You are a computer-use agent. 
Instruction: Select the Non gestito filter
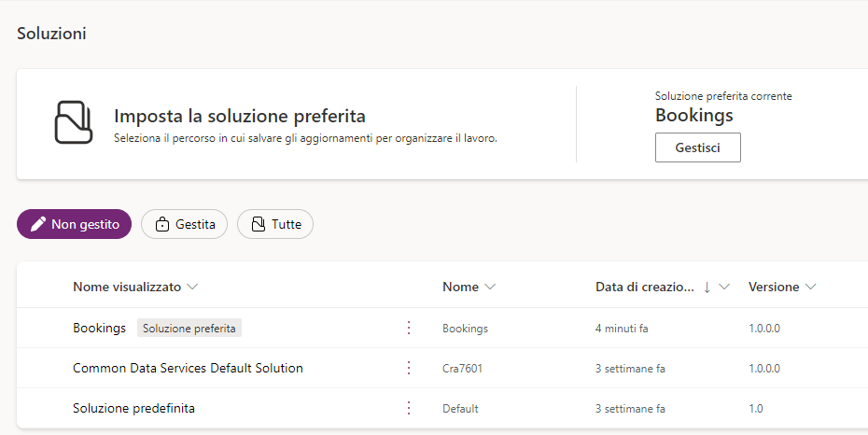pyautogui.click(x=74, y=224)
